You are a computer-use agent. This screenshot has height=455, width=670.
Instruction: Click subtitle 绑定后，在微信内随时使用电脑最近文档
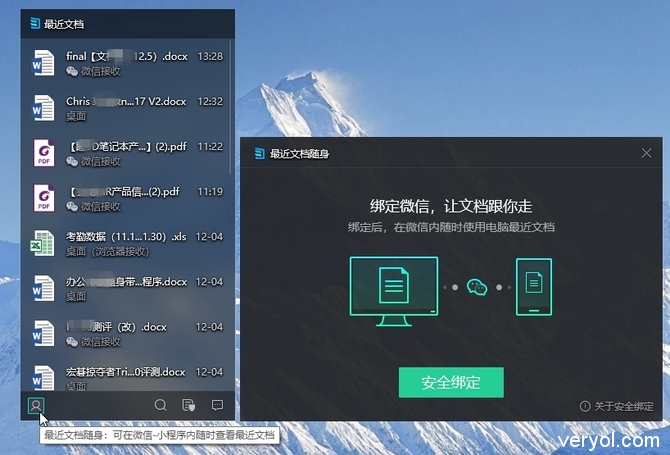tap(451, 227)
